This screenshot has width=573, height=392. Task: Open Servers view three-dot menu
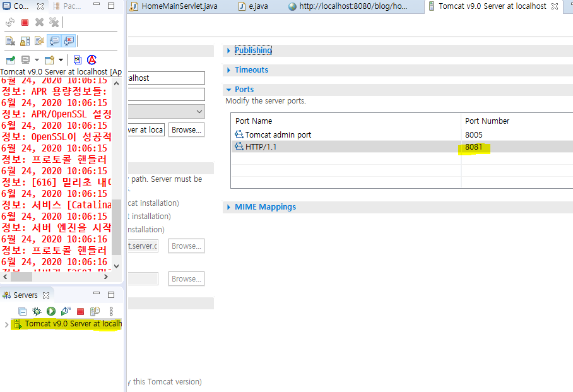(x=111, y=312)
